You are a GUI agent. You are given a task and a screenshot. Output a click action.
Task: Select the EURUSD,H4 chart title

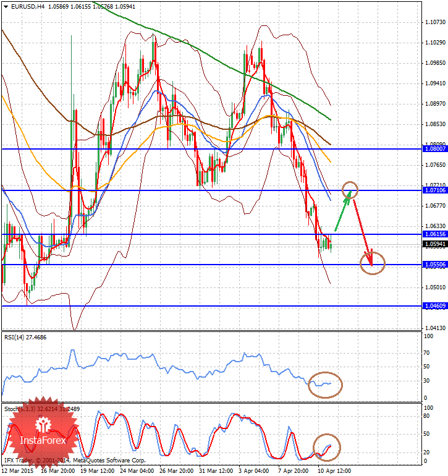tap(28, 6)
